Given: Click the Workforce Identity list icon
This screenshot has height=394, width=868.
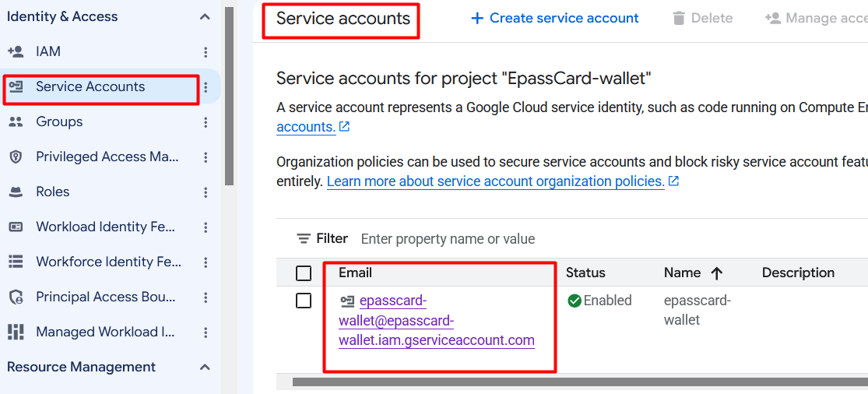Looking at the screenshot, I should click(x=16, y=262).
